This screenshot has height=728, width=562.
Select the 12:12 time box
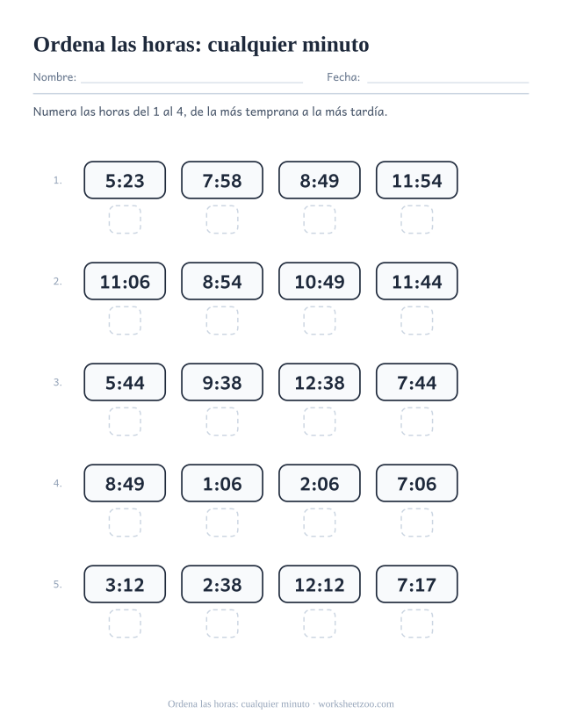pyautogui.click(x=320, y=584)
